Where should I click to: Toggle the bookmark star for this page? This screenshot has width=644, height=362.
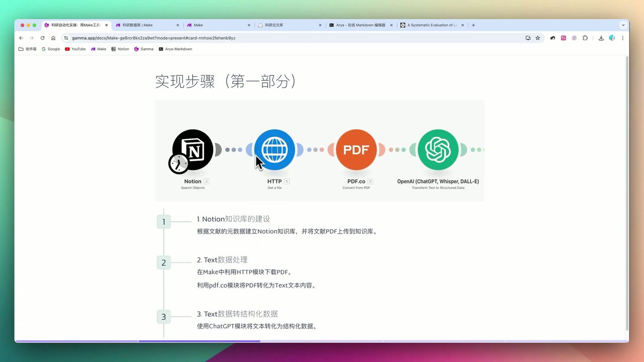point(538,38)
